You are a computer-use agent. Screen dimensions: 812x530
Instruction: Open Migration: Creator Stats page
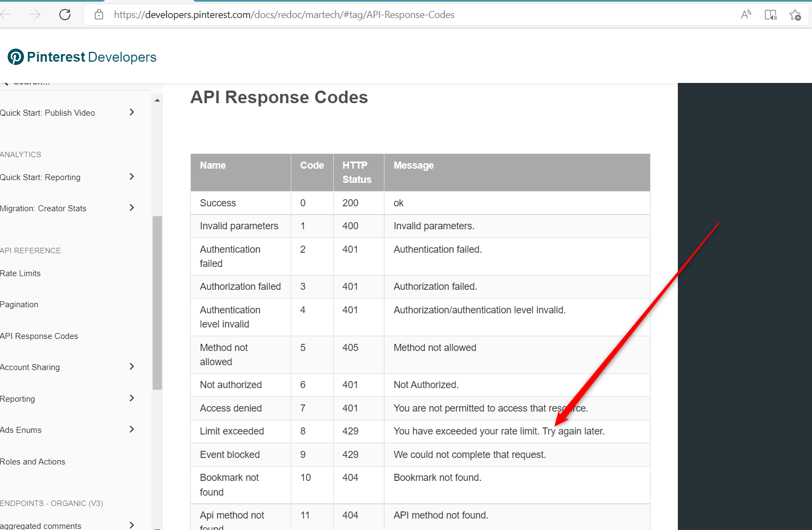pos(43,209)
